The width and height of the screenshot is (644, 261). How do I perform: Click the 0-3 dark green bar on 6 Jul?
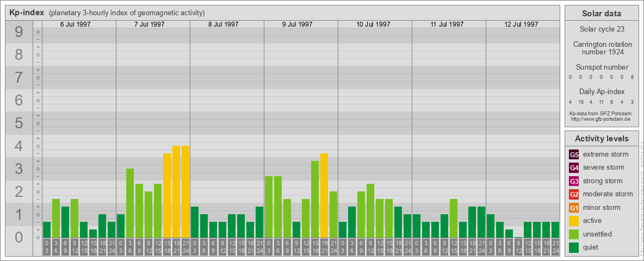click(x=47, y=230)
